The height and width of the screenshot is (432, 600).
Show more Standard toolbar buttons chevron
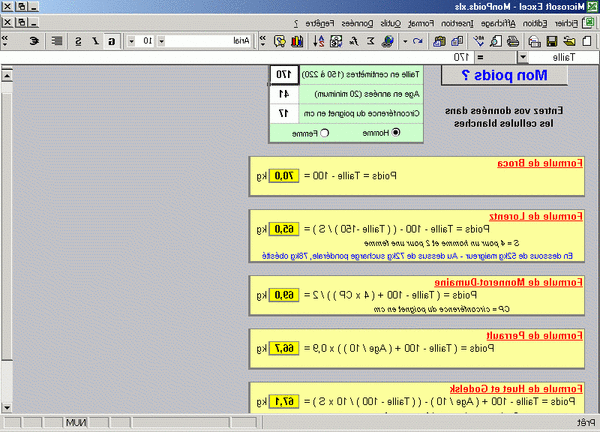click(x=263, y=41)
